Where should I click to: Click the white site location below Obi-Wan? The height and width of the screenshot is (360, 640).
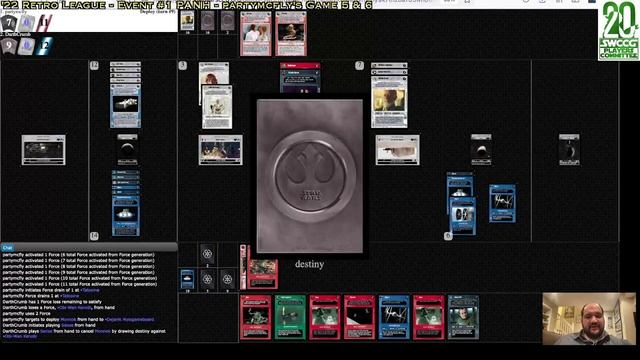pos(398,150)
